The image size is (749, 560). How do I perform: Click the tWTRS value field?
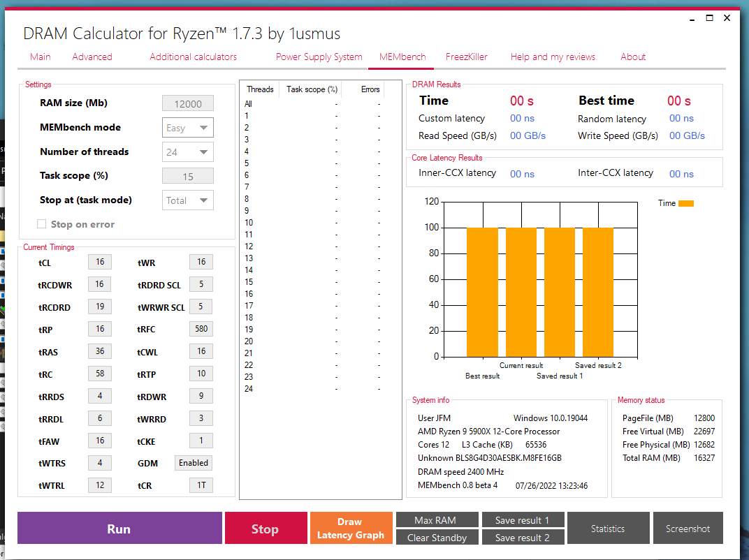coord(100,463)
